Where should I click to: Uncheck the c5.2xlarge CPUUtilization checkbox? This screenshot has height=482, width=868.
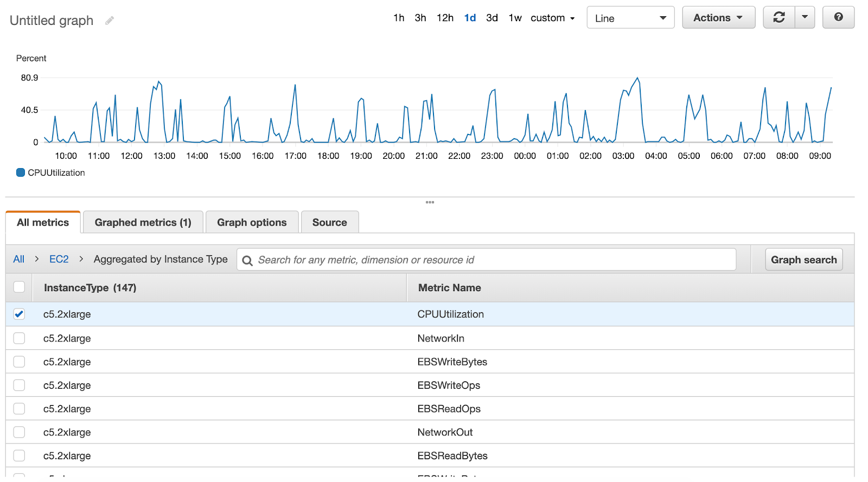[19, 314]
